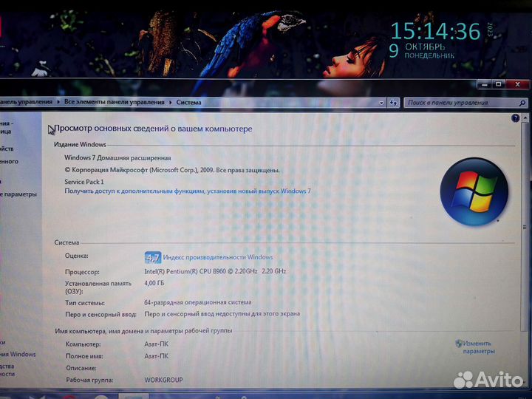This screenshot has height=399, width=532.
Task: Click WORKGROUP workgroup value
Action: 163,380
